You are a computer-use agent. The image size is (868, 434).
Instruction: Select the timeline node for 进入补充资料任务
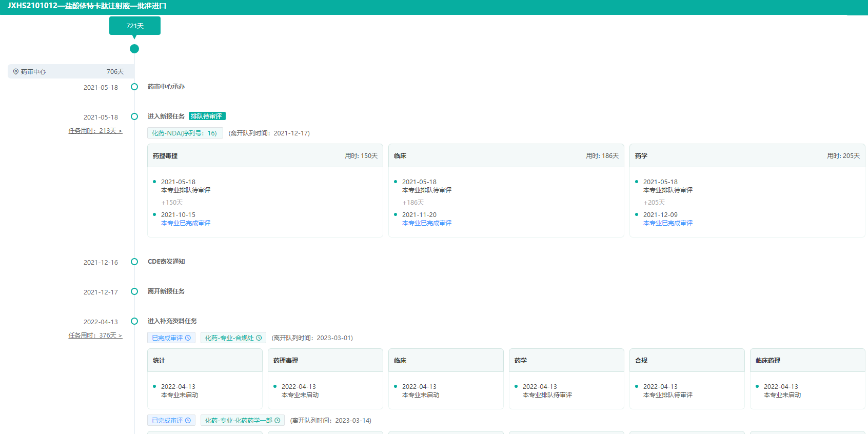134,321
